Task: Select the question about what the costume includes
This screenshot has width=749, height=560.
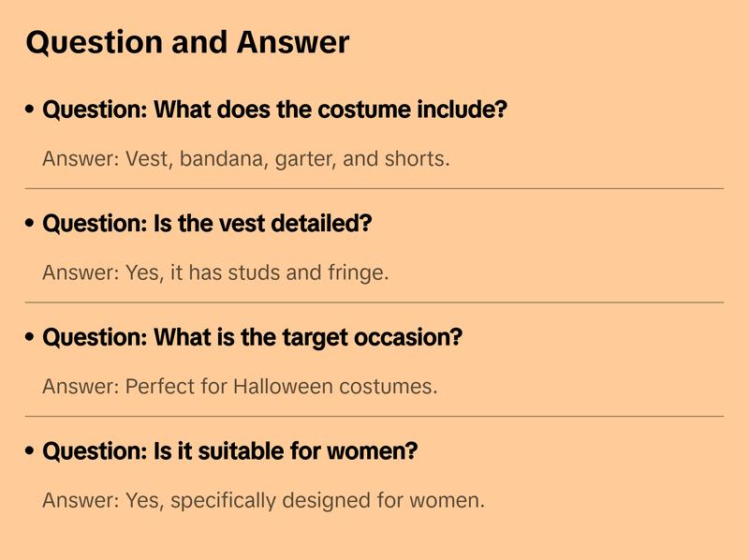Action: tap(274, 110)
